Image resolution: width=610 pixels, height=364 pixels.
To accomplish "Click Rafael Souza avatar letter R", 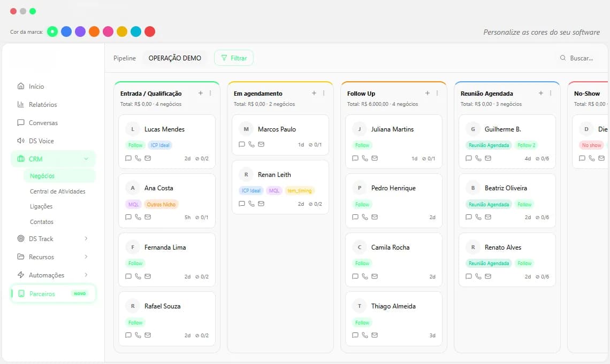I will (x=133, y=306).
